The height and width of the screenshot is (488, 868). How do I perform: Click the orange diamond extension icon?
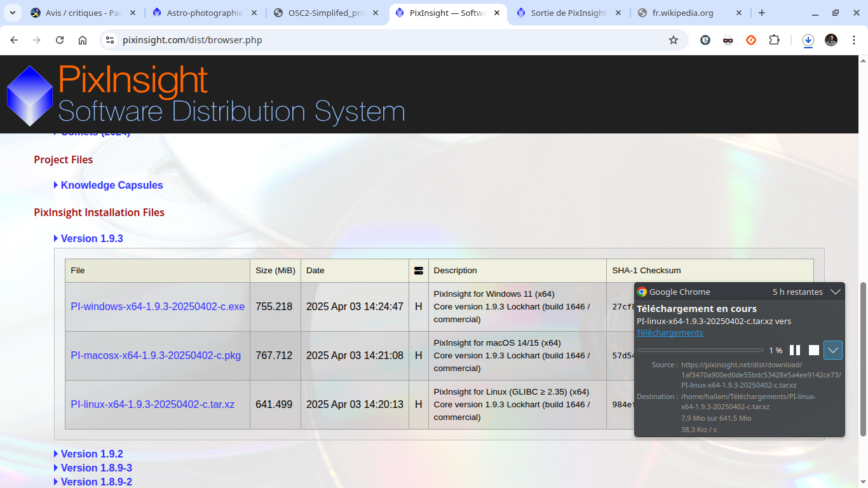tap(751, 40)
